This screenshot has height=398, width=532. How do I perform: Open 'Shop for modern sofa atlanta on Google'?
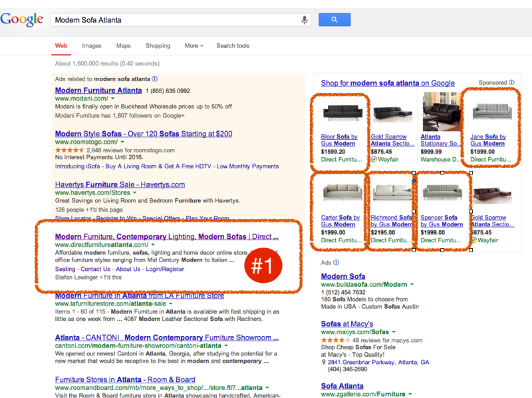(388, 83)
